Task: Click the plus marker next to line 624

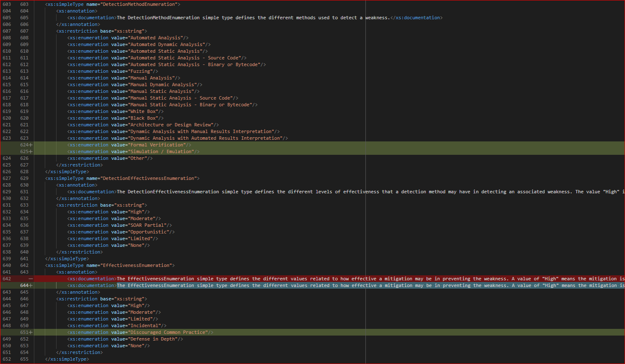Action: coord(31,144)
